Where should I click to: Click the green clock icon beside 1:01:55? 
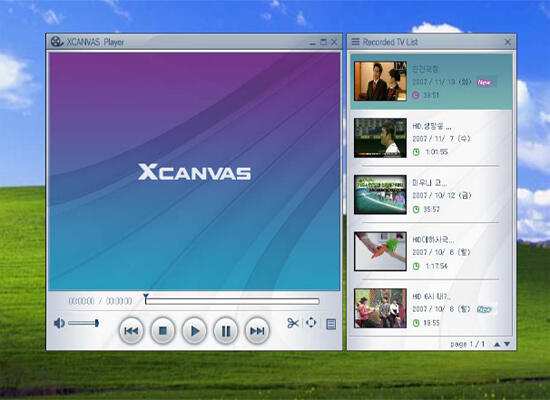click(416, 152)
